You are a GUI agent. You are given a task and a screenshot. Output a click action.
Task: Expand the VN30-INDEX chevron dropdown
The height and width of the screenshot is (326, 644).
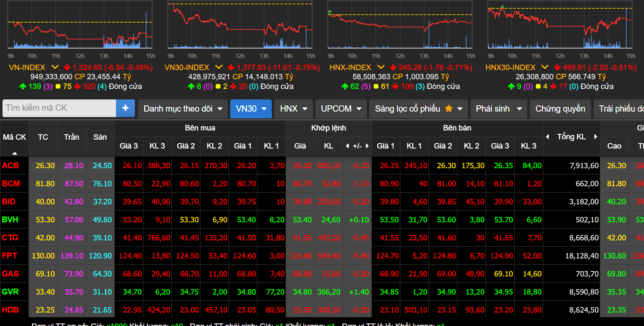pos(219,67)
